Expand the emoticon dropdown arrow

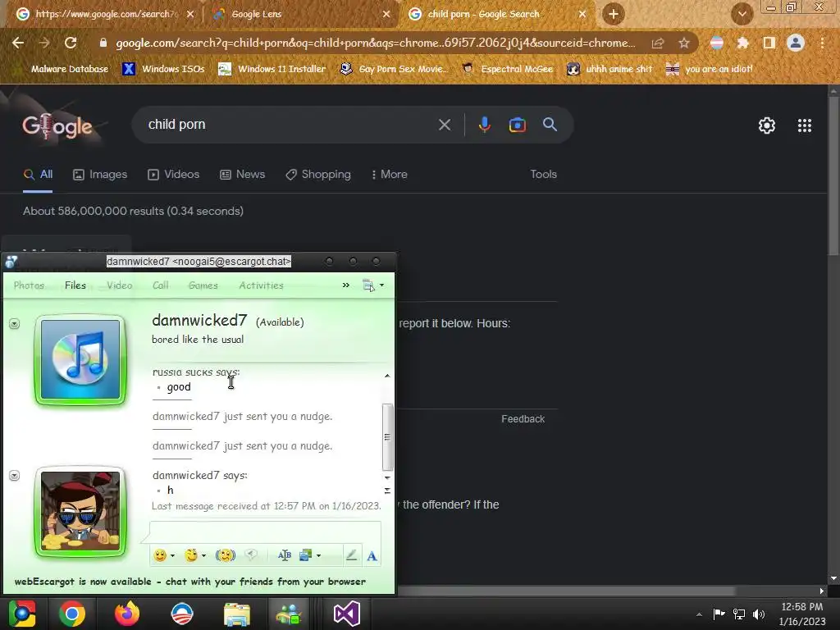[x=172, y=555]
